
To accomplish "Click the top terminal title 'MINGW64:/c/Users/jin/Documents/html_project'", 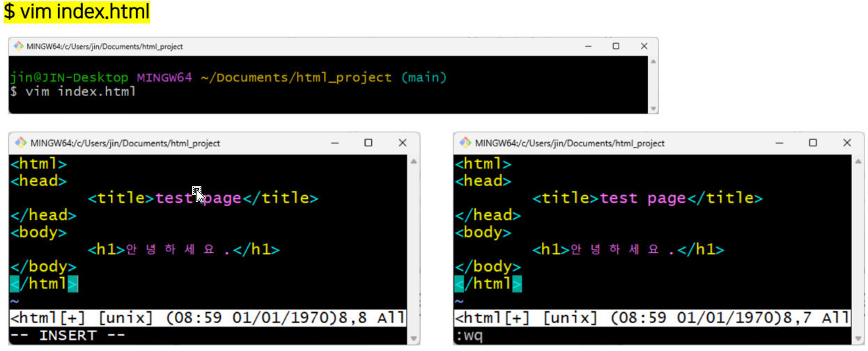I will pos(104,47).
